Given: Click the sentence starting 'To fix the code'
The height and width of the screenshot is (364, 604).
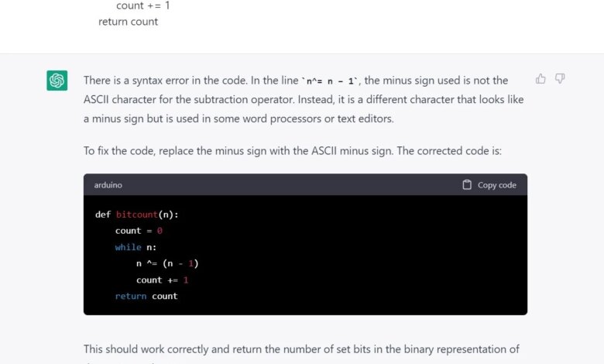Looking at the screenshot, I should 293,150.
